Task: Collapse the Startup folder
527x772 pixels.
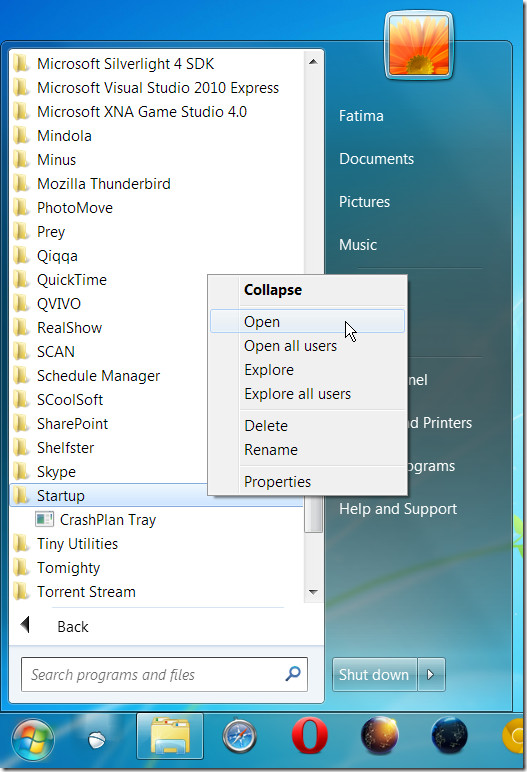Action: click(61, 495)
